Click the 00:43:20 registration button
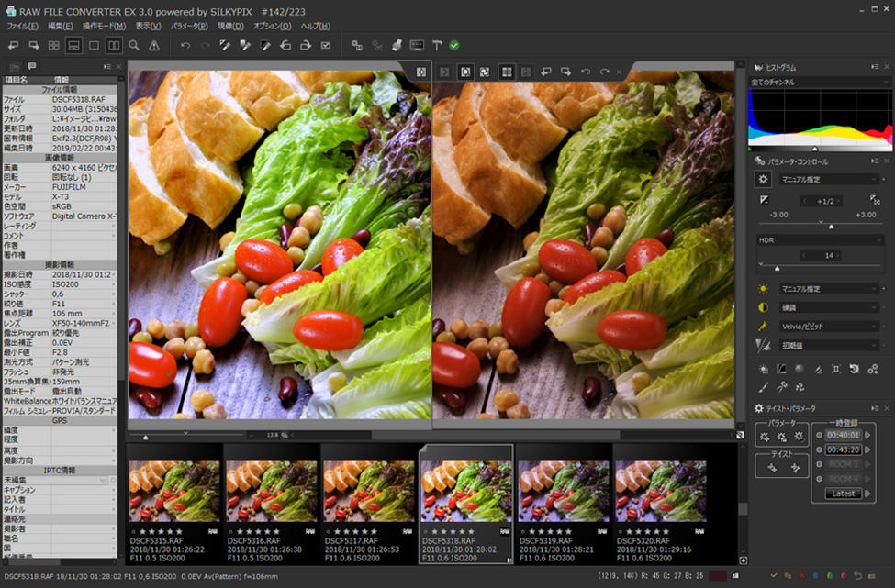895x588 pixels. [843, 450]
